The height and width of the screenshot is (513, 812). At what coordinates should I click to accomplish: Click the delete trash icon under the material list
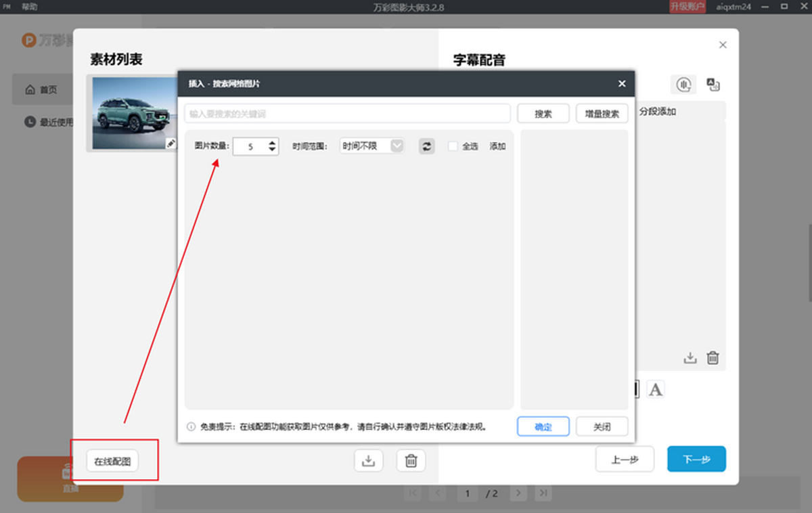(411, 461)
